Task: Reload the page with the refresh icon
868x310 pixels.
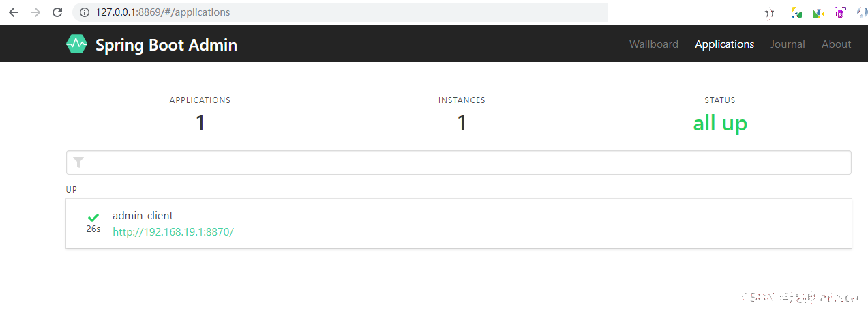Action: pyautogui.click(x=57, y=12)
